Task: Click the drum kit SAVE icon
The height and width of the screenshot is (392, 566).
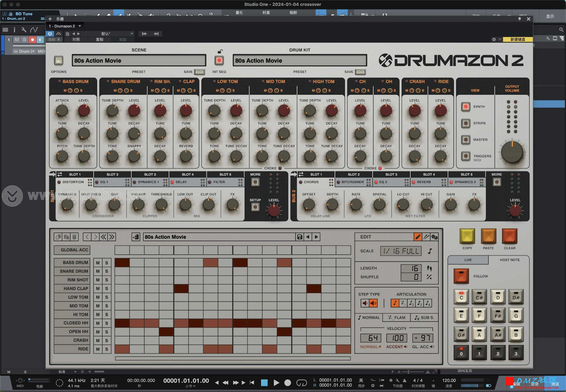Action: 360,72
